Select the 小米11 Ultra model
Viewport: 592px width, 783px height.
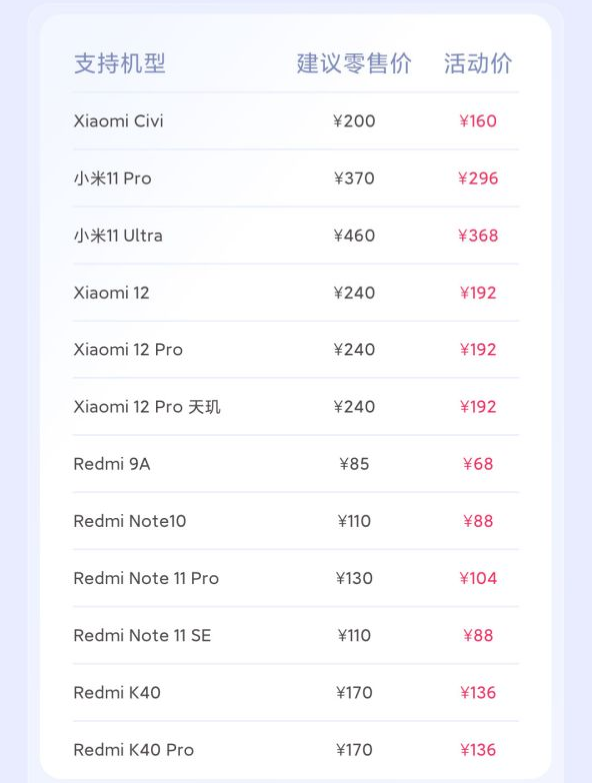tap(118, 235)
